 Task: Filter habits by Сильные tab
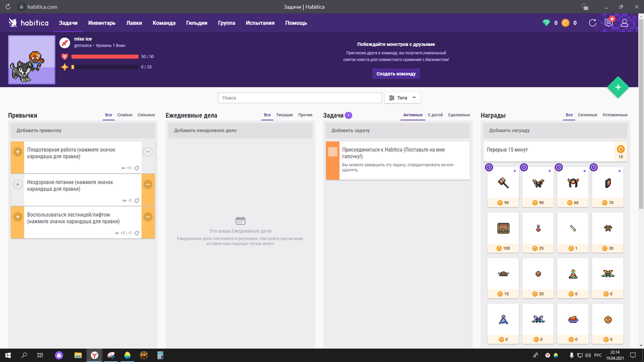pyautogui.click(x=146, y=115)
